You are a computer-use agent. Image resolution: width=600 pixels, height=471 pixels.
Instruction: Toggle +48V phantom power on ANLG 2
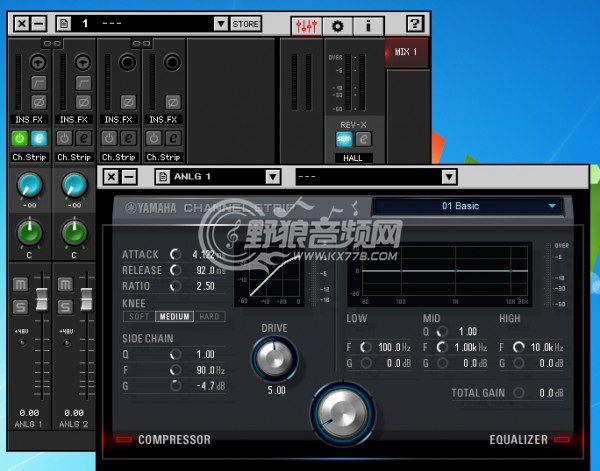[x=67, y=342]
